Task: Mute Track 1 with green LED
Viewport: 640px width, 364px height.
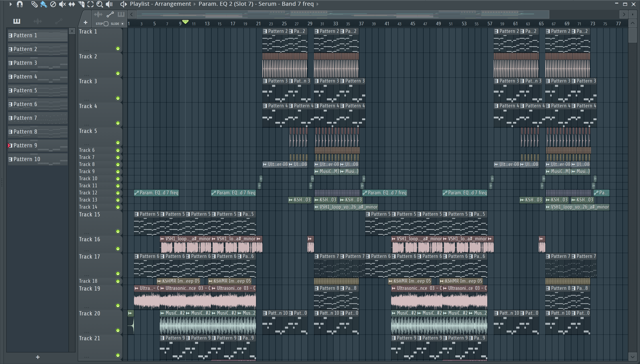Action: point(118,49)
